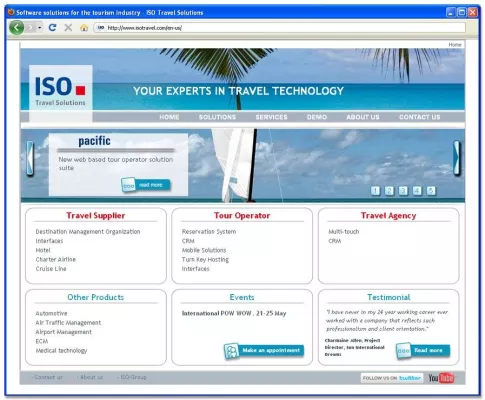This screenshot has width=485, height=400.
Task: Reload the page with the refresh icon
Action: click(52, 27)
